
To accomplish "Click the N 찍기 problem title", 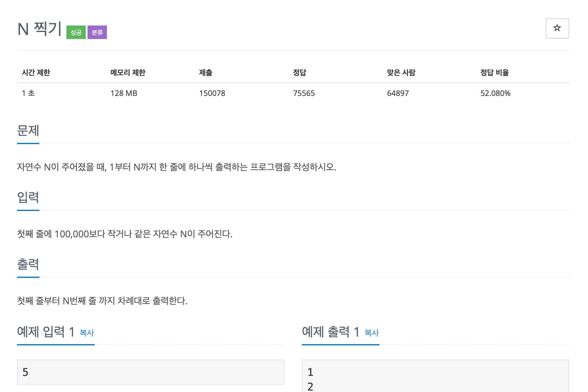I will point(39,29).
